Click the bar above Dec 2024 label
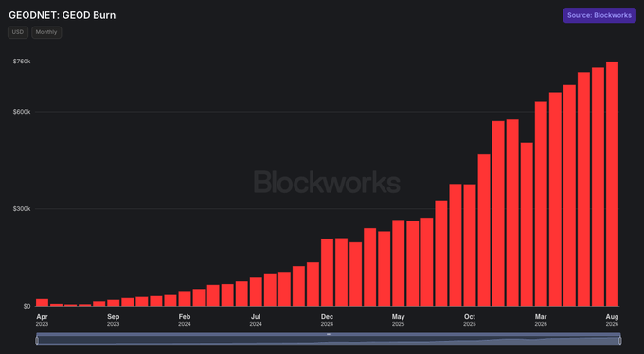Screen dimensions: 644x354 [328, 273]
